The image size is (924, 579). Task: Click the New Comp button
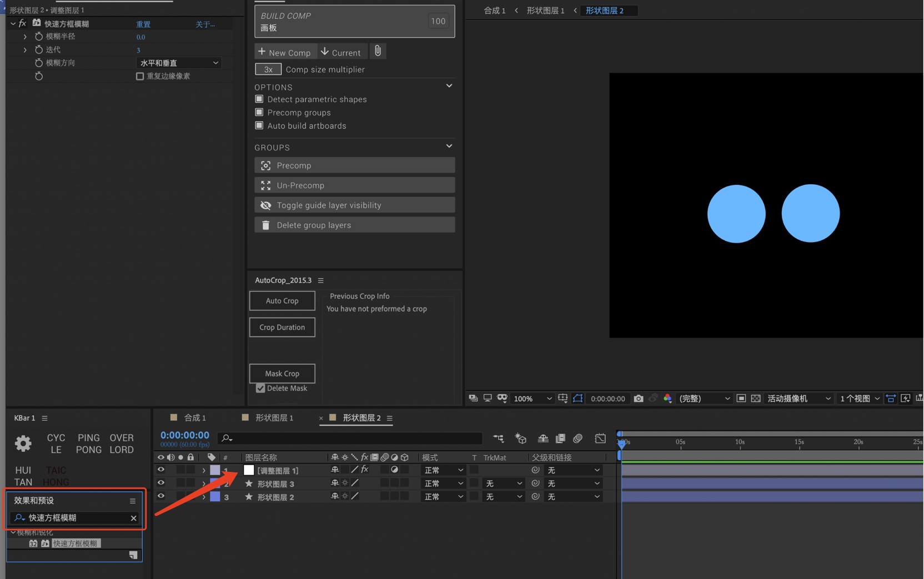click(x=285, y=52)
